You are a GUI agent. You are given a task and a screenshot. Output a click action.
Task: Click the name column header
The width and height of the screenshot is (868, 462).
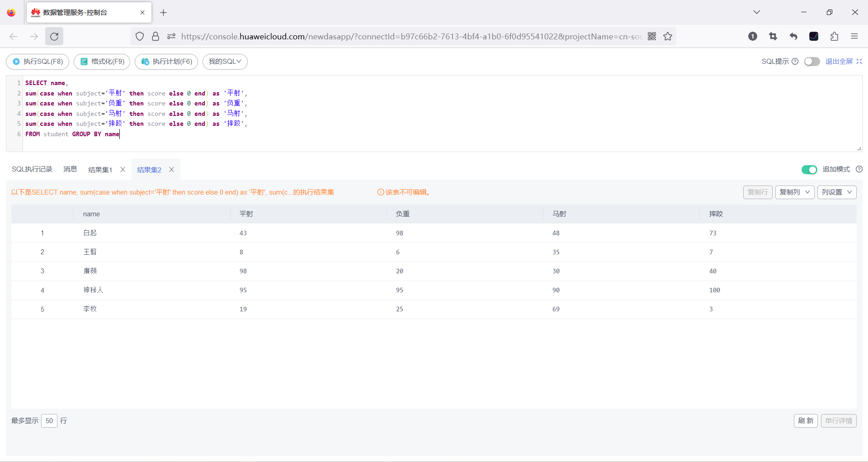(152, 214)
